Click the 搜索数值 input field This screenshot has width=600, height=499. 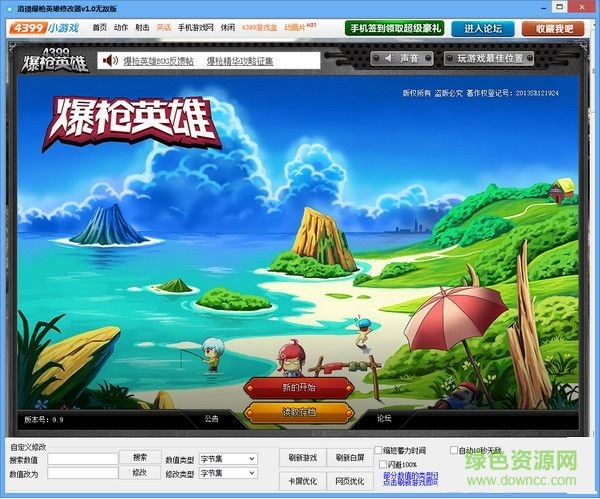(83, 459)
